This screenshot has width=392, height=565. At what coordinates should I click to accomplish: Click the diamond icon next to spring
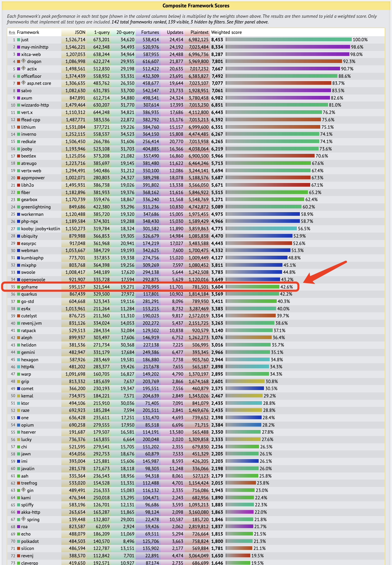point(23,519)
